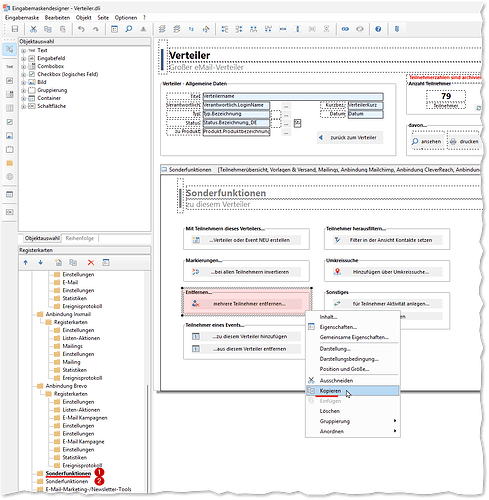Image resolution: width=489 pixels, height=500 pixels.
Task: Select first Sonderfunktionen item in Registerkarten tree
Action: (68, 473)
